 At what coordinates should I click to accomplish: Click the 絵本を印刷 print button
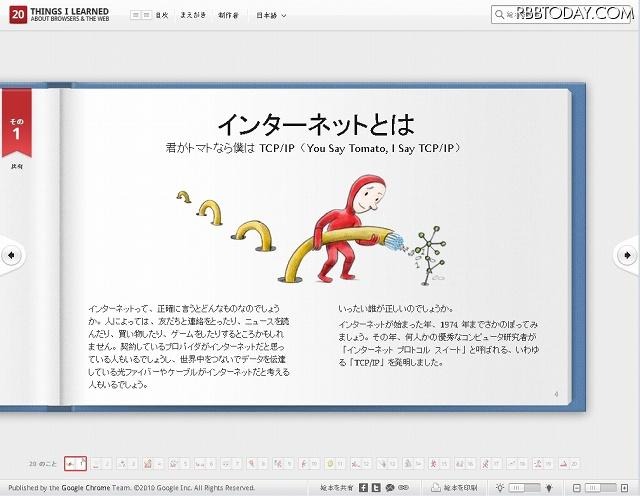click(455, 487)
